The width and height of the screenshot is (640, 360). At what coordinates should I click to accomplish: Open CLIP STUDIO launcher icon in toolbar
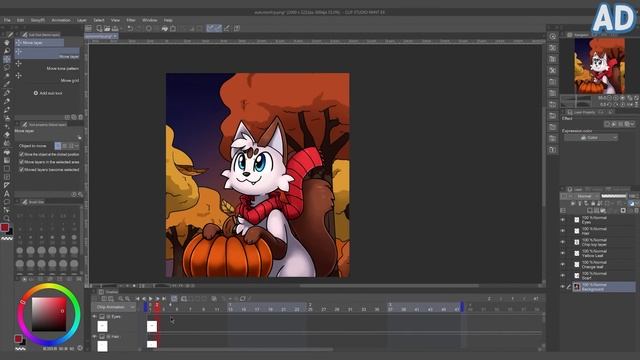[x=89, y=29]
